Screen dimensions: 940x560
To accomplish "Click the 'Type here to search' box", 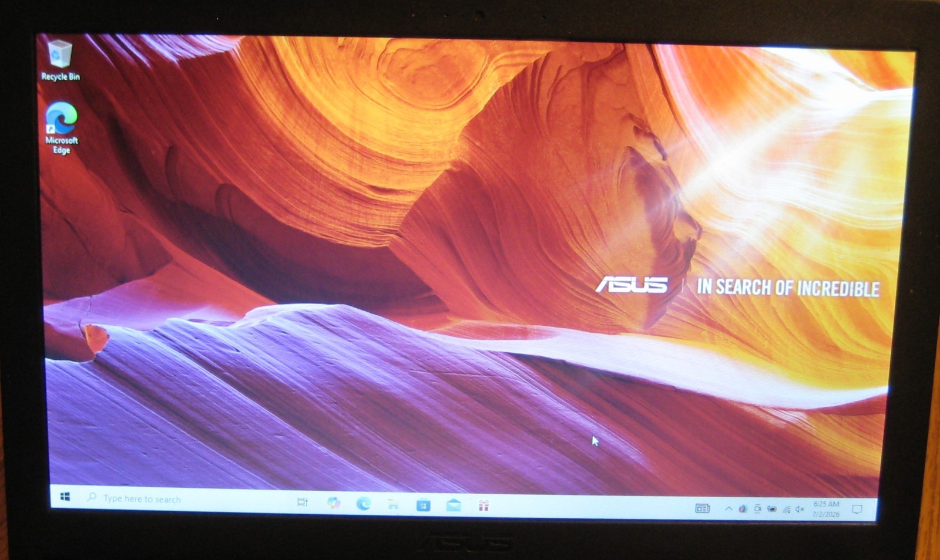I will click(182, 499).
